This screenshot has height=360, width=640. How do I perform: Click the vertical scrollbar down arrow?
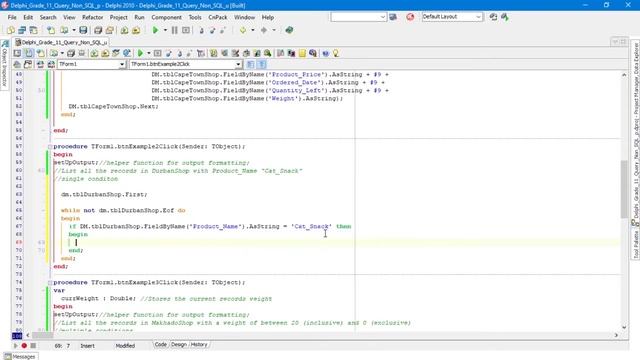pyautogui.click(x=624, y=327)
